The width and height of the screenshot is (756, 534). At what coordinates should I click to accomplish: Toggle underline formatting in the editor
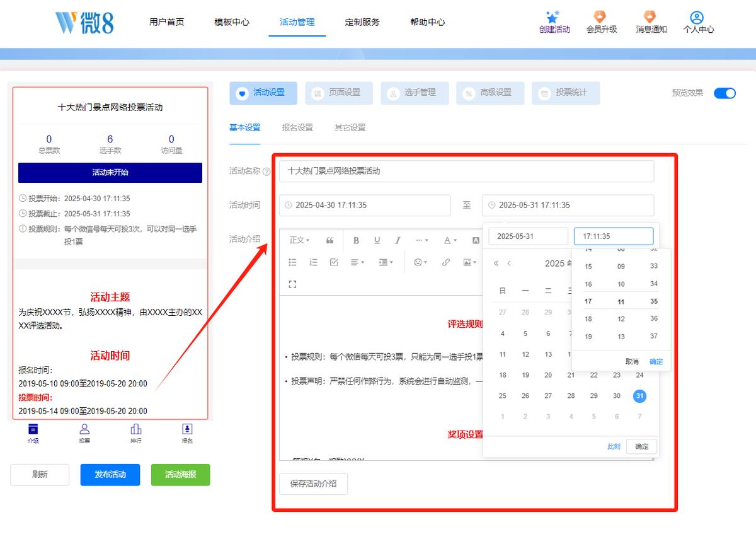[377, 240]
